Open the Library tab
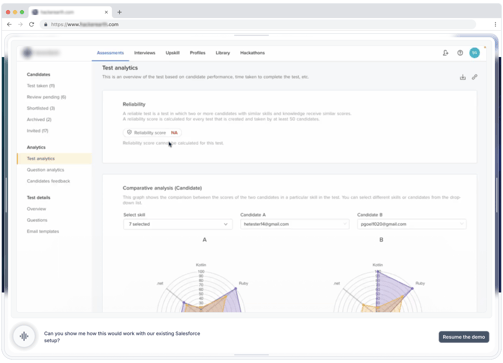This screenshot has width=503, height=363. pyautogui.click(x=223, y=53)
